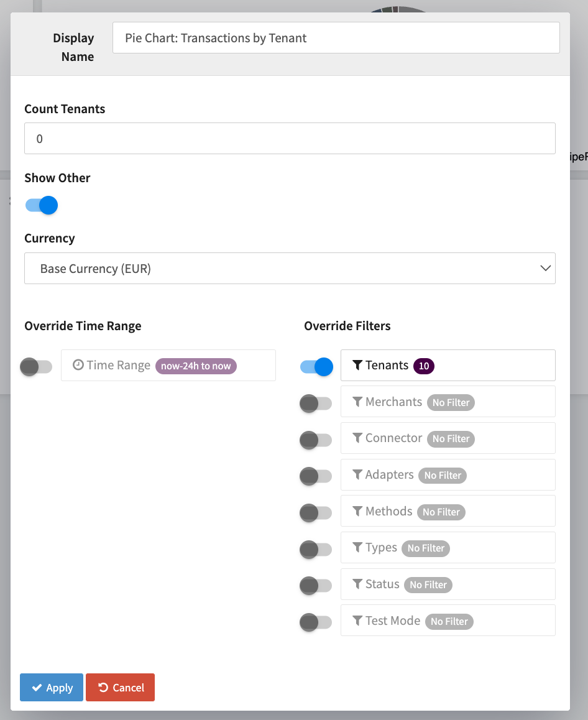
Task: Click the Tenants filter funnel icon
Action: [x=357, y=366]
